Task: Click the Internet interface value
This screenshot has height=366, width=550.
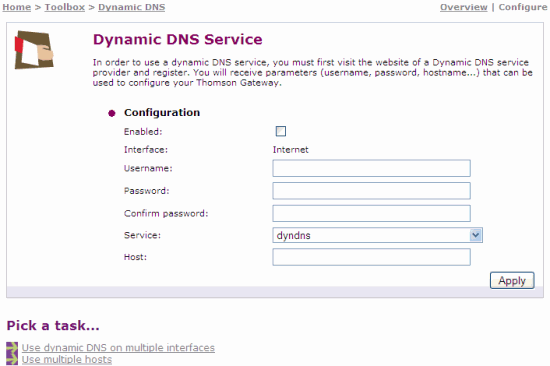Action: (290, 150)
